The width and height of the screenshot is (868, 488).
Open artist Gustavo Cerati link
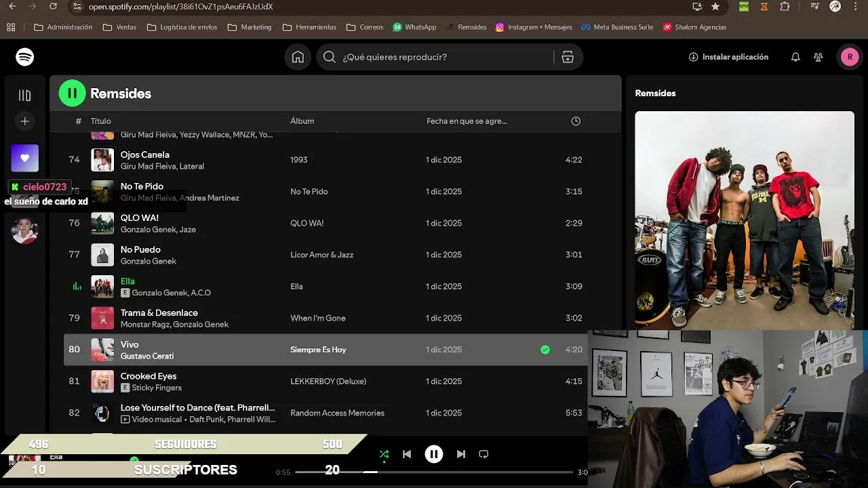[x=147, y=356]
